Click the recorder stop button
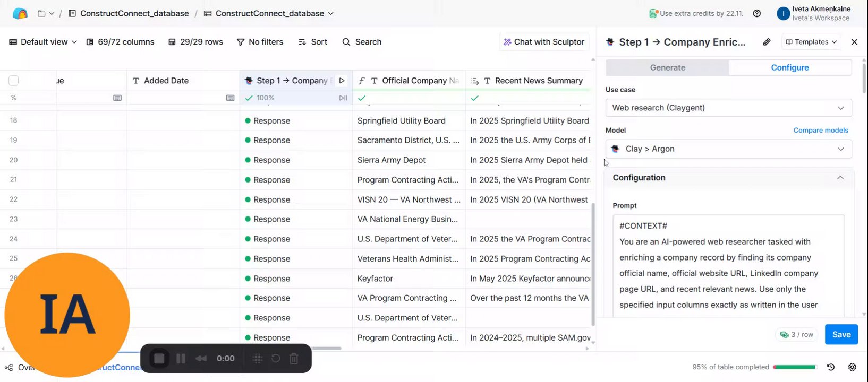 click(159, 359)
